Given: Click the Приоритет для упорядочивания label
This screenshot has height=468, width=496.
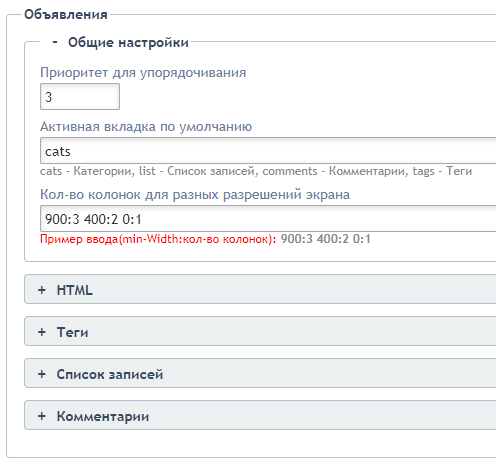Looking at the screenshot, I should [x=143, y=73].
